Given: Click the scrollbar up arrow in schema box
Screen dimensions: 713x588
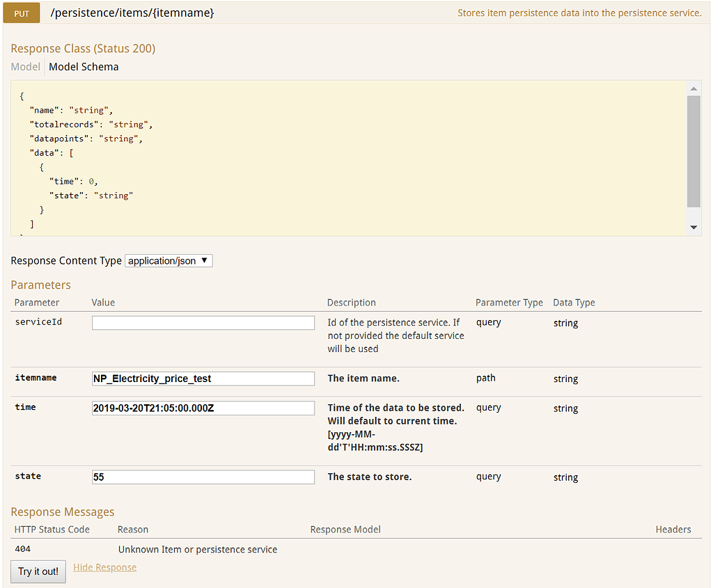Looking at the screenshot, I should [x=694, y=88].
